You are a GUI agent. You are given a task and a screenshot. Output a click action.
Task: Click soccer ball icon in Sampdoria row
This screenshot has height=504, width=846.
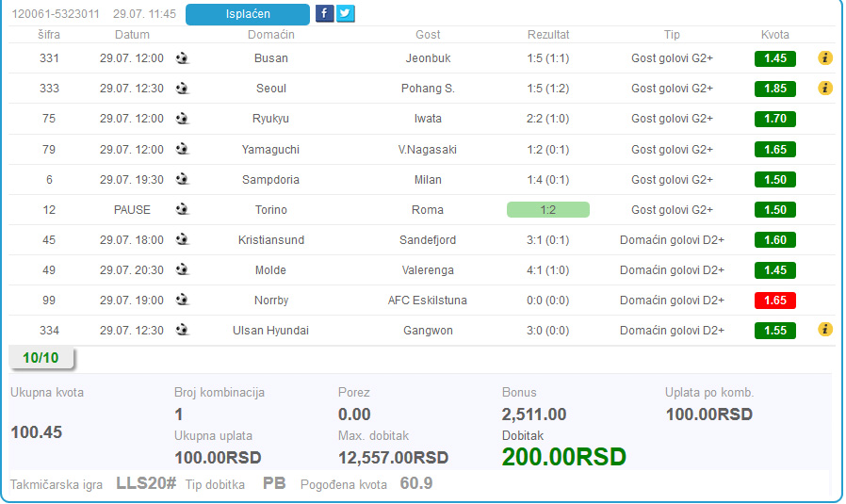pyautogui.click(x=183, y=179)
